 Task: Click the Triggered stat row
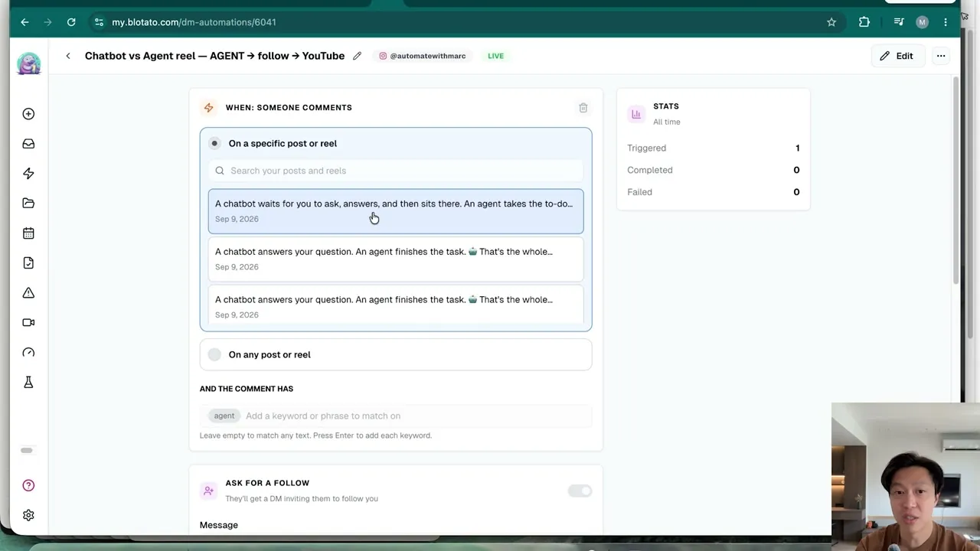point(713,148)
